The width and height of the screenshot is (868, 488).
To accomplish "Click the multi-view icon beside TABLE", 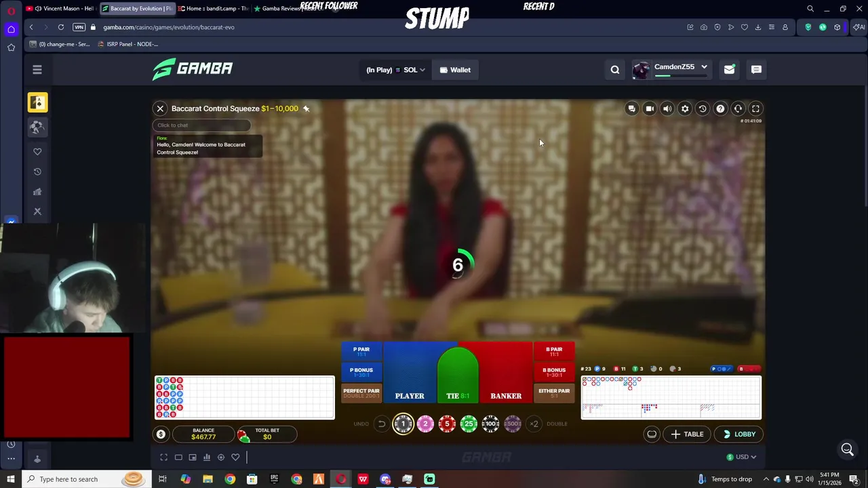I will (x=652, y=434).
